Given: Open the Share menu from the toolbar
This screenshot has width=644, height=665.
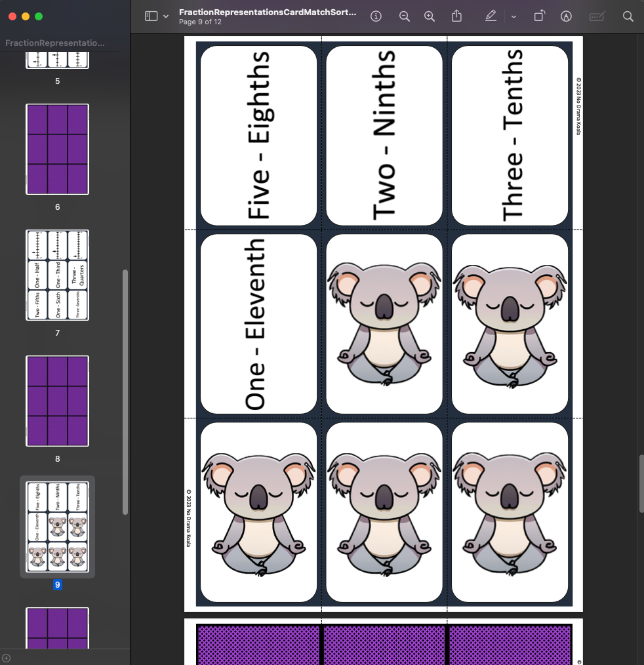Looking at the screenshot, I should click(x=457, y=16).
